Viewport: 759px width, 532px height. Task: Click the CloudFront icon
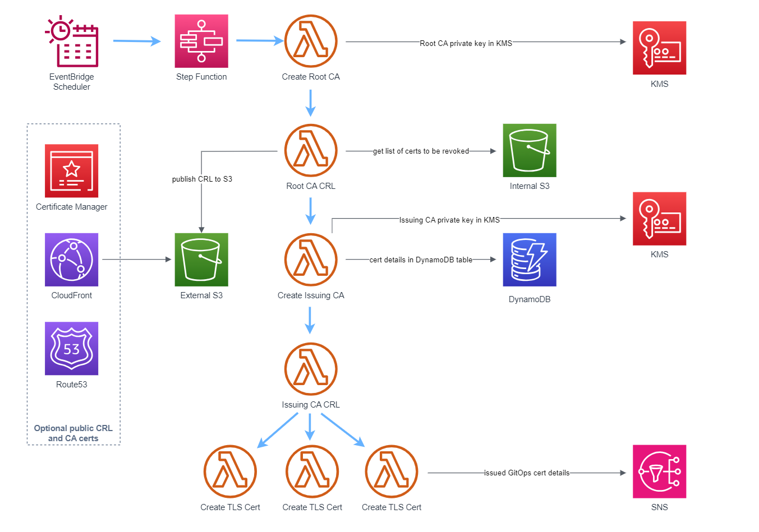[x=71, y=259]
